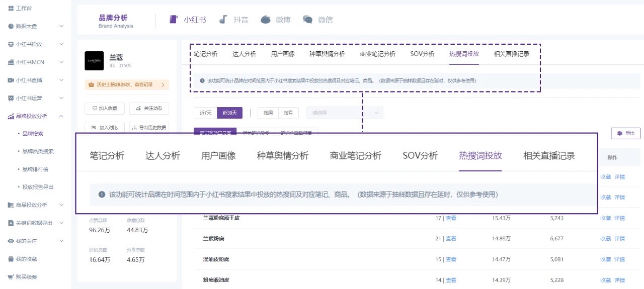The width and height of the screenshot is (644, 289).
Task: Click the 我的关注 eye icon
Action: (x=11, y=241)
